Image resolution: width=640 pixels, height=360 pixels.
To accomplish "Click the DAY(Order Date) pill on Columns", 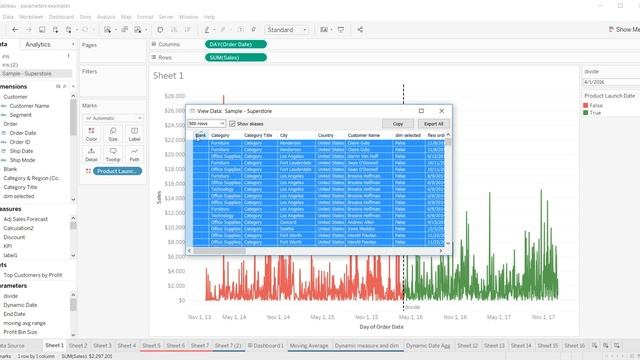I will tap(236, 44).
